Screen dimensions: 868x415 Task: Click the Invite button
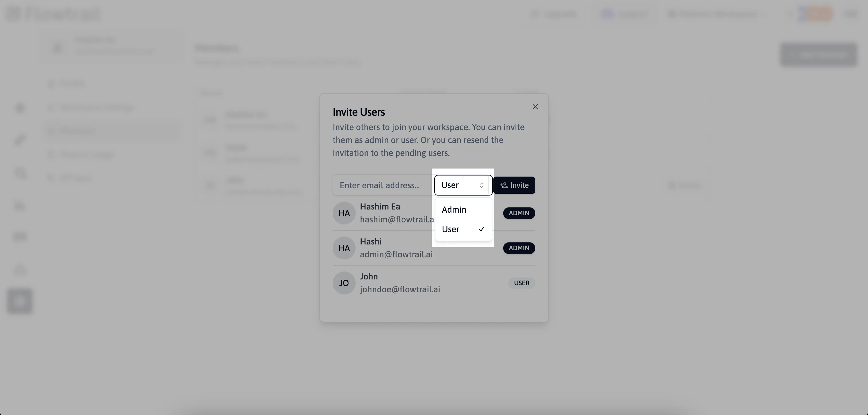click(514, 185)
